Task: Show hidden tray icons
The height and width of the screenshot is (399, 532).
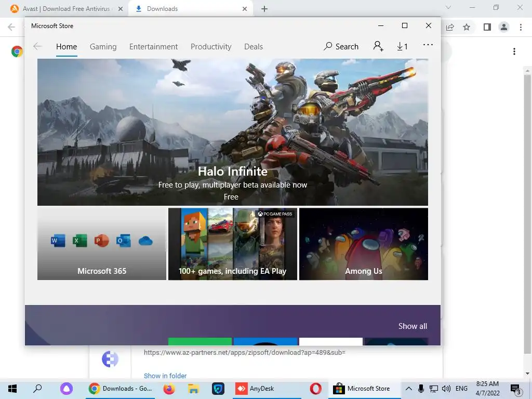Action: [409, 389]
